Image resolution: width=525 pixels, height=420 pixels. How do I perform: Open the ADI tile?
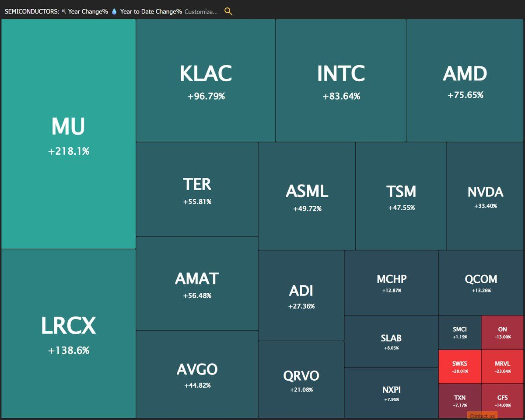pos(301,295)
